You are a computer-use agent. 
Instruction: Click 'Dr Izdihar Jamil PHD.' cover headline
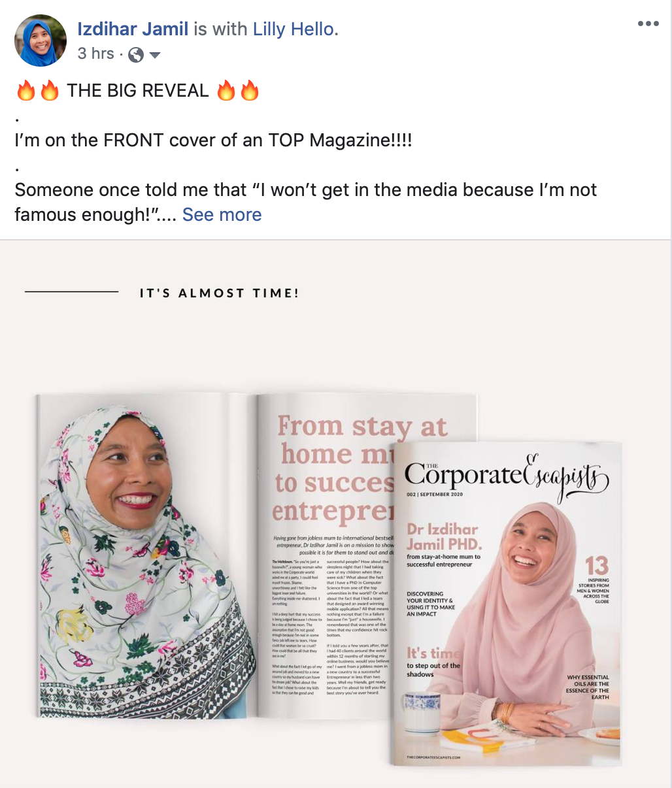(x=444, y=537)
